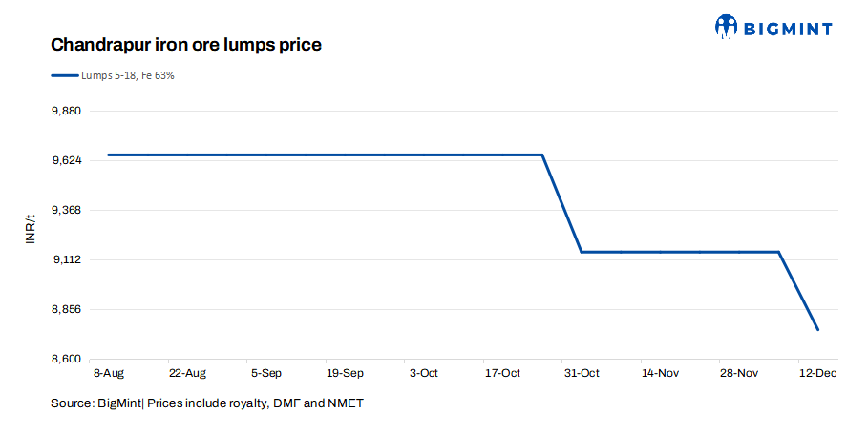This screenshot has width=868, height=434.
Task: Click the Source: BigMint footnote text
Action: [206, 403]
